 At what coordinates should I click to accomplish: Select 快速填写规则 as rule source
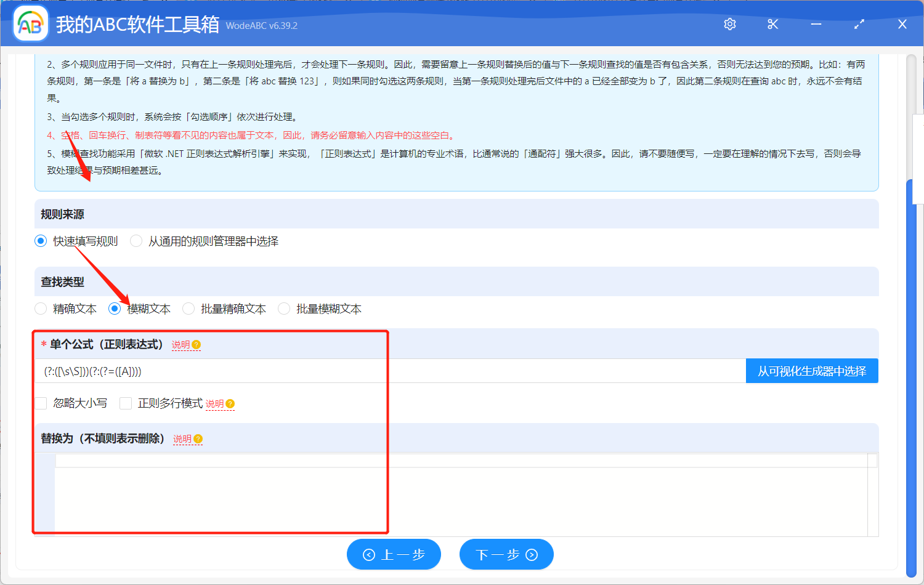[40, 241]
